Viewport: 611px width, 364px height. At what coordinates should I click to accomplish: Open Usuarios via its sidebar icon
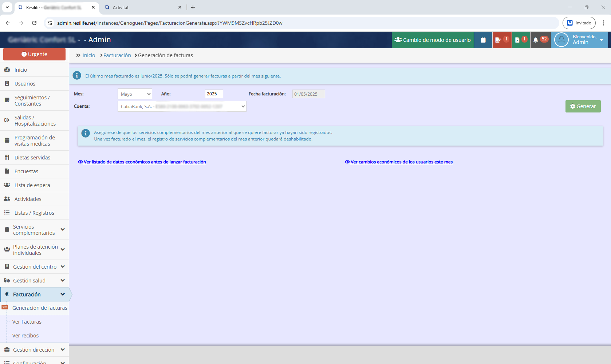(7, 83)
